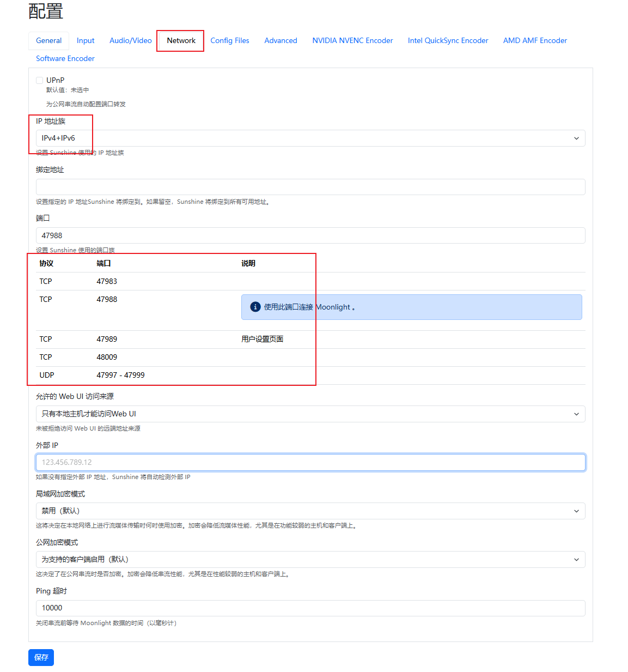Go to the Advanced tab

click(281, 41)
